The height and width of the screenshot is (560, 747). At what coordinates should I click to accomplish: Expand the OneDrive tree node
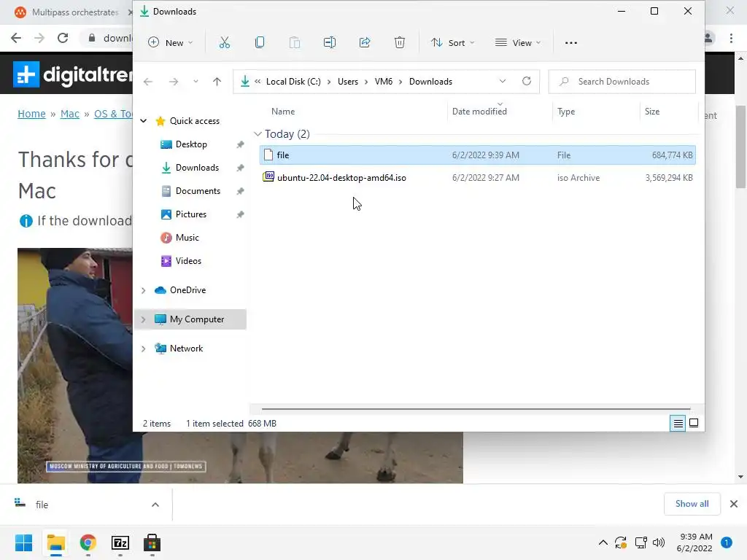tap(144, 290)
